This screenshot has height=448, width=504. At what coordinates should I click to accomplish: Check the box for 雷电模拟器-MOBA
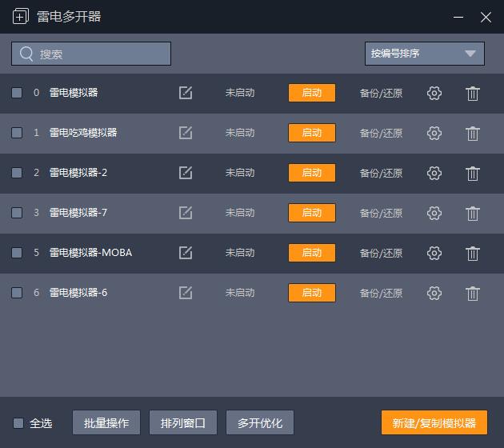pyautogui.click(x=17, y=253)
